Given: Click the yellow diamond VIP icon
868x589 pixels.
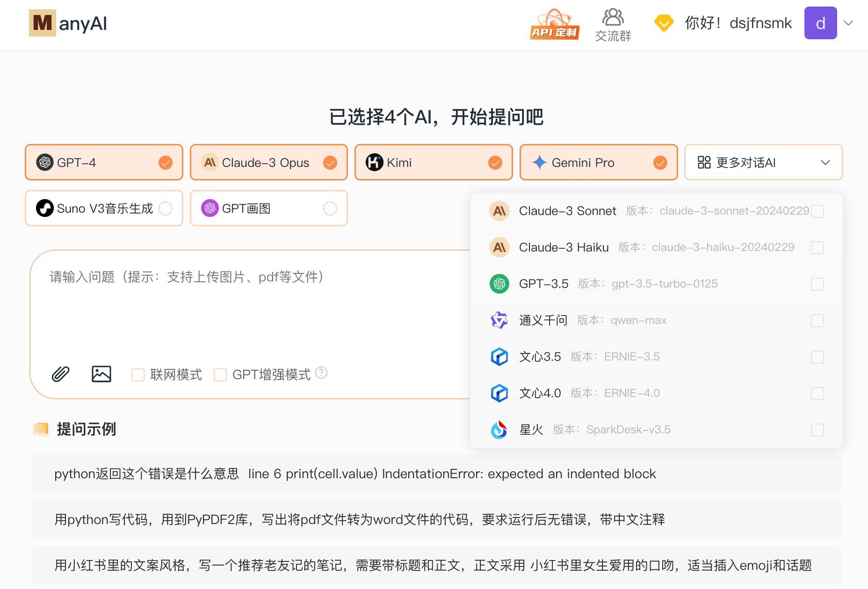Looking at the screenshot, I should pyautogui.click(x=664, y=23).
